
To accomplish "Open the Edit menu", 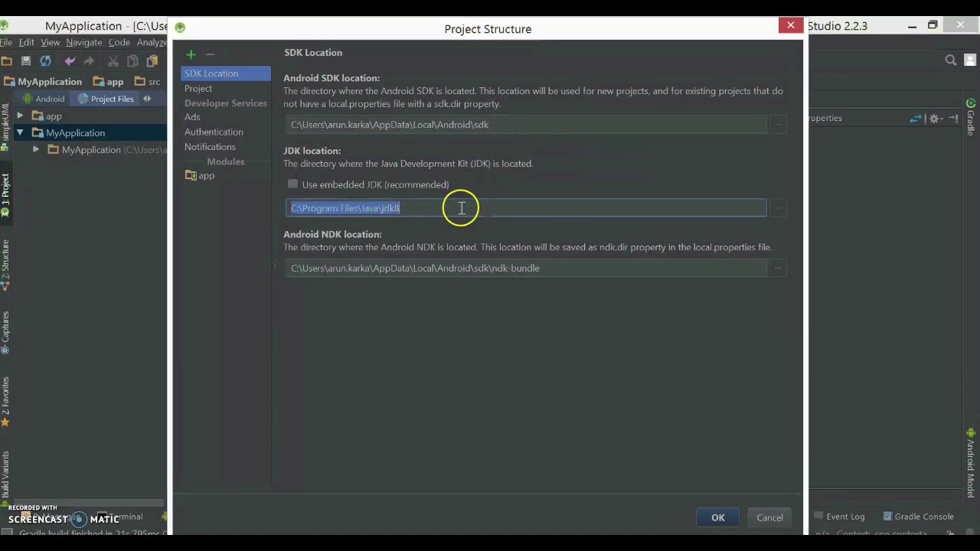I will click(x=27, y=43).
